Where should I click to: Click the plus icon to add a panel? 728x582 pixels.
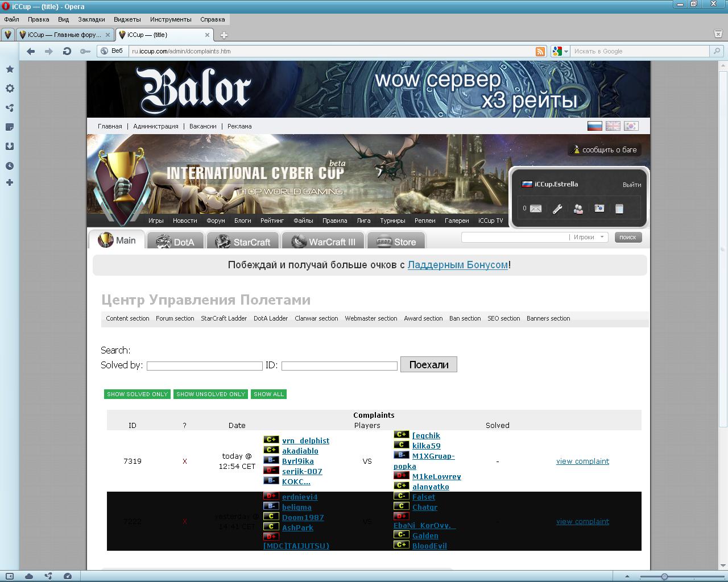click(10, 182)
